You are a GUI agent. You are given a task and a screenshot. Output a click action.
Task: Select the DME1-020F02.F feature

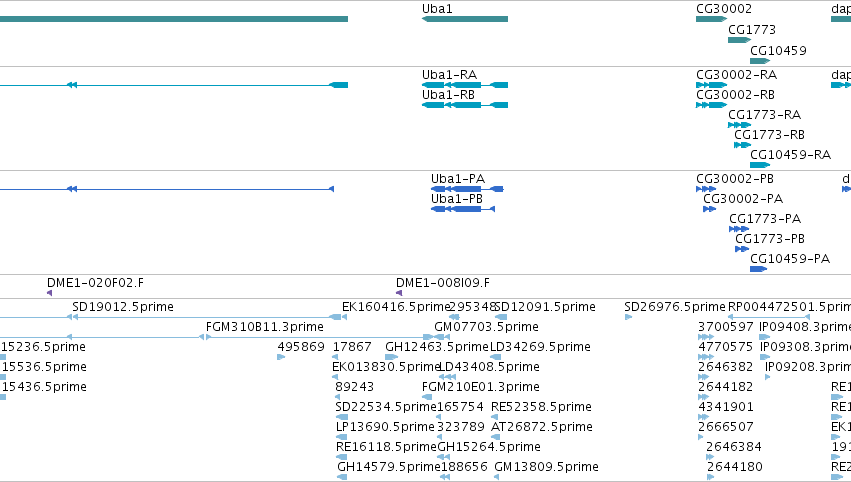(x=96, y=283)
